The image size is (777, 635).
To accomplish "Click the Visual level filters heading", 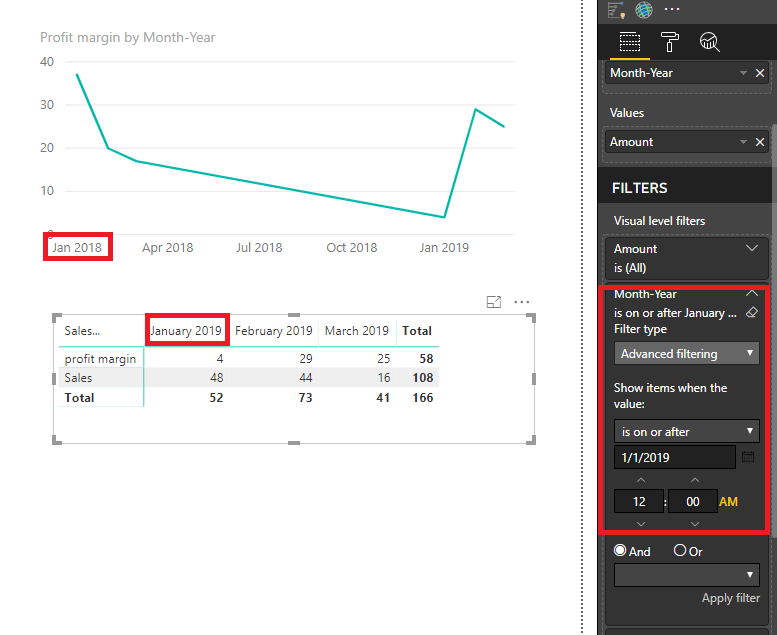I will [x=659, y=221].
